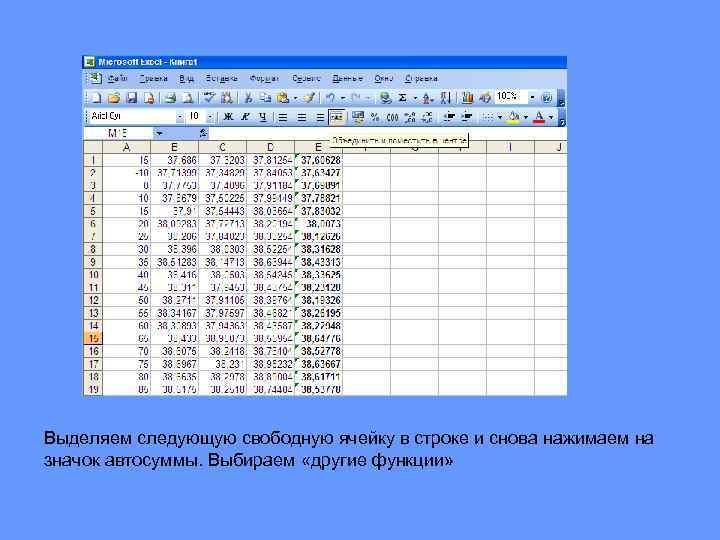Toggle Italic (К) formatting
Screen dimensions: 720x540
point(245,117)
